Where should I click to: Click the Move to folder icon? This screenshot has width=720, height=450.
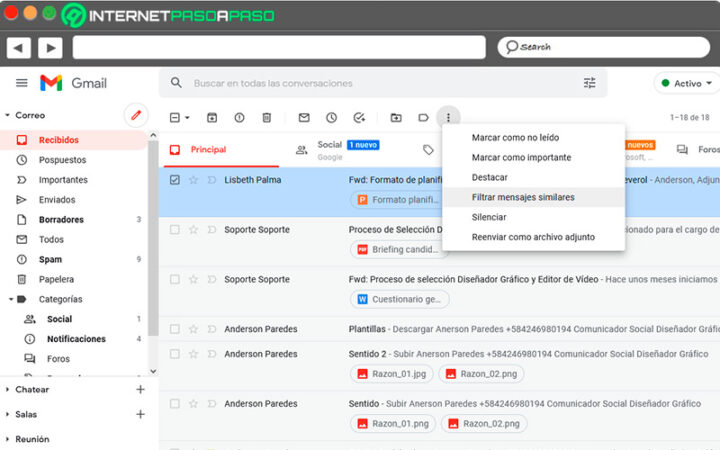pyautogui.click(x=396, y=118)
